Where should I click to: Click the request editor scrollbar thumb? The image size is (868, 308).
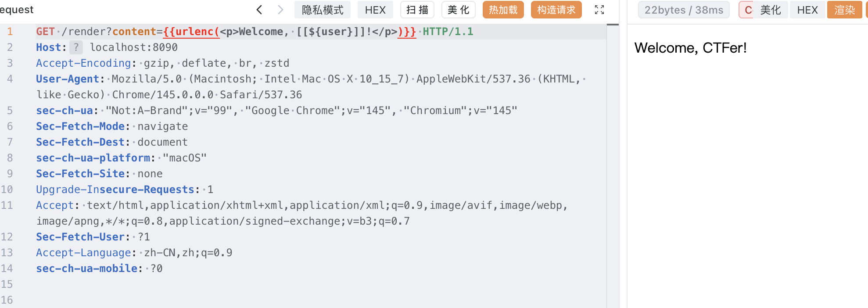coord(613,25)
